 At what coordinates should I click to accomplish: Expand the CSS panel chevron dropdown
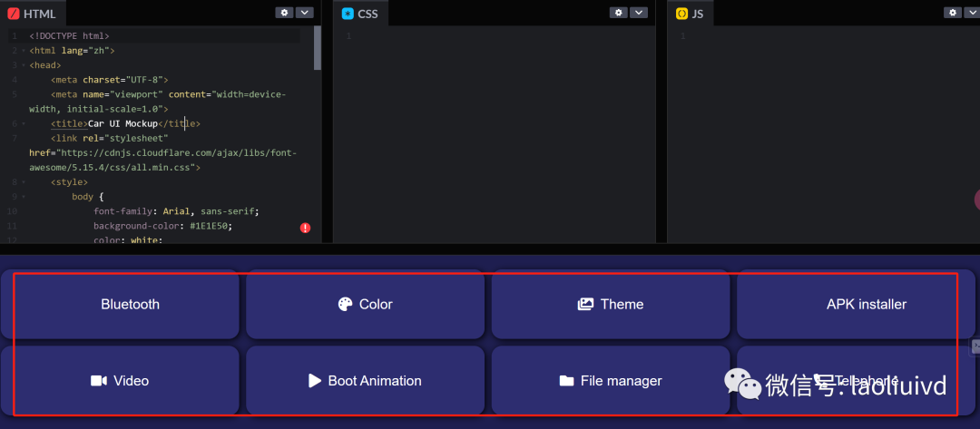click(639, 13)
